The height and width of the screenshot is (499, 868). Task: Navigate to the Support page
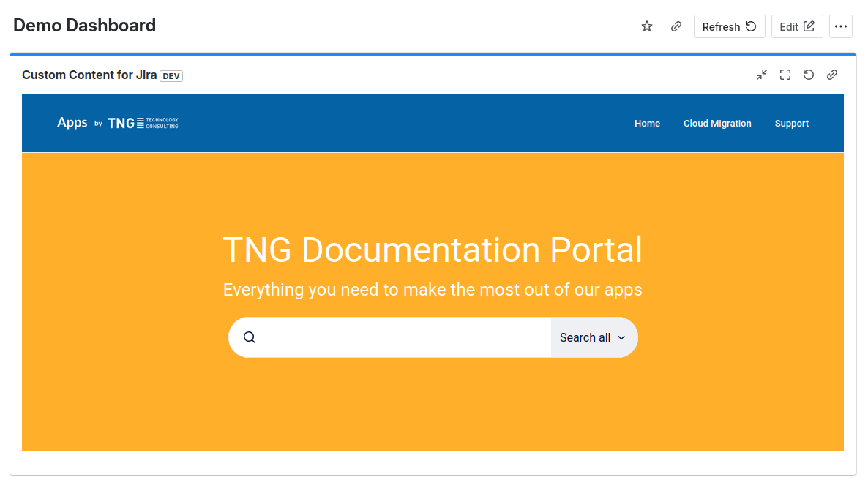(x=791, y=124)
